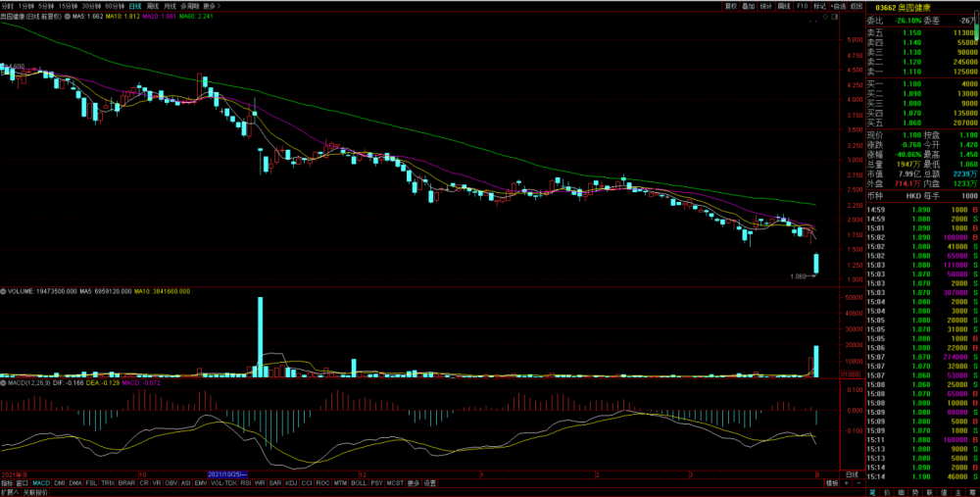Open the 关联报价 related quotes tab
This screenshot has height=497, width=980.
click(x=35, y=492)
